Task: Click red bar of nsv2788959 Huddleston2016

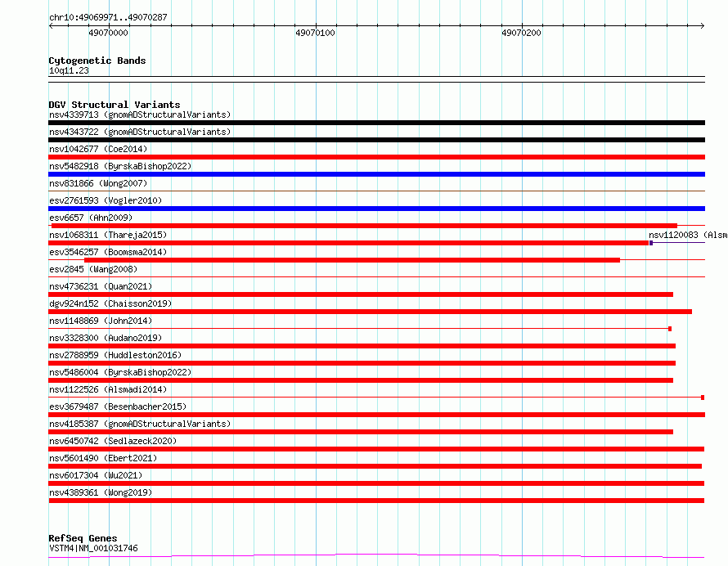Action: (x=362, y=363)
